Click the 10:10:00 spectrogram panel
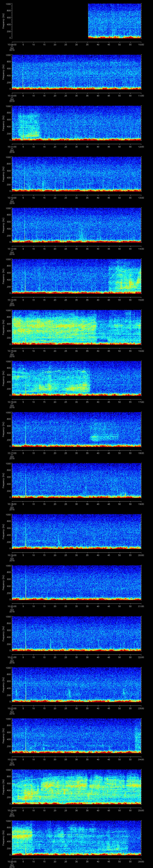Screen dimensions: 153x868 click(76, 72)
